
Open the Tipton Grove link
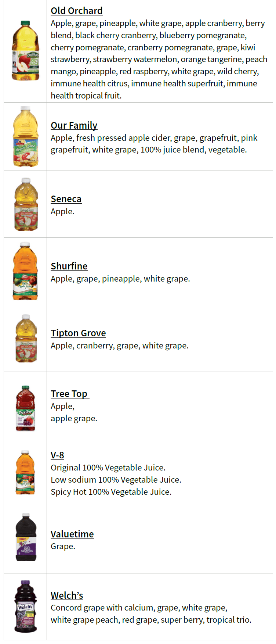coord(78,333)
